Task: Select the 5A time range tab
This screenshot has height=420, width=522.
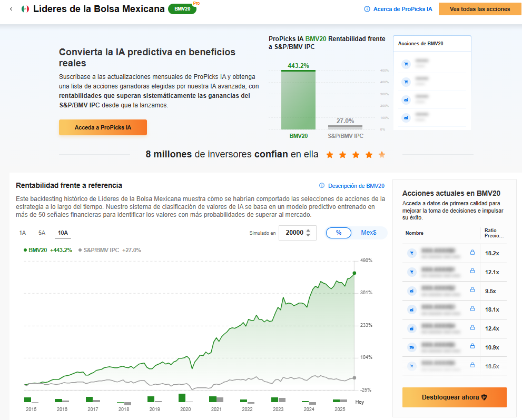Action: pos(42,233)
